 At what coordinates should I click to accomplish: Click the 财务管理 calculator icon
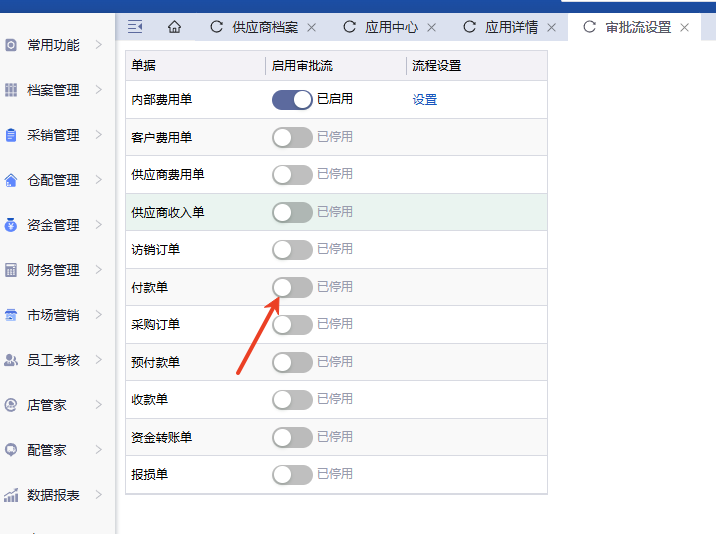[x=11, y=270]
